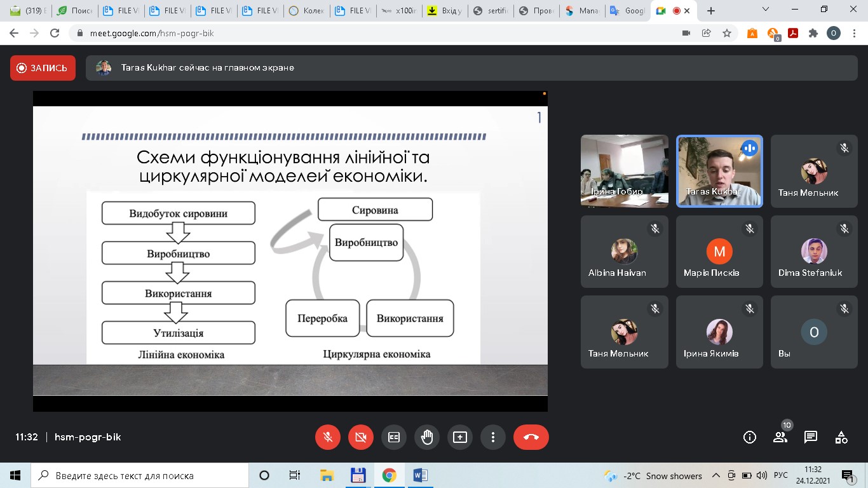This screenshot has width=868, height=488.
Task: Switch to the '(319)' mail tab
Action: pos(27,11)
